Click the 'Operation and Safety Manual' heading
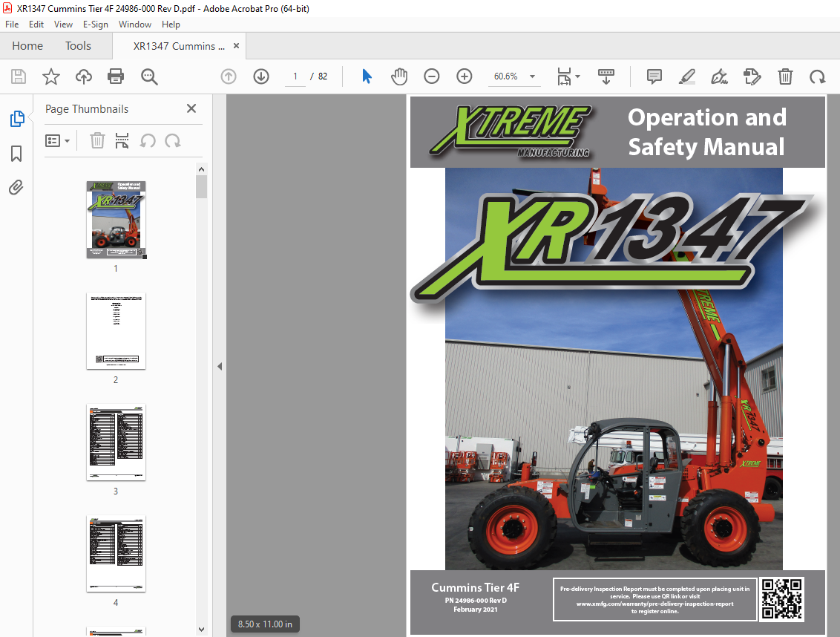 click(x=707, y=132)
